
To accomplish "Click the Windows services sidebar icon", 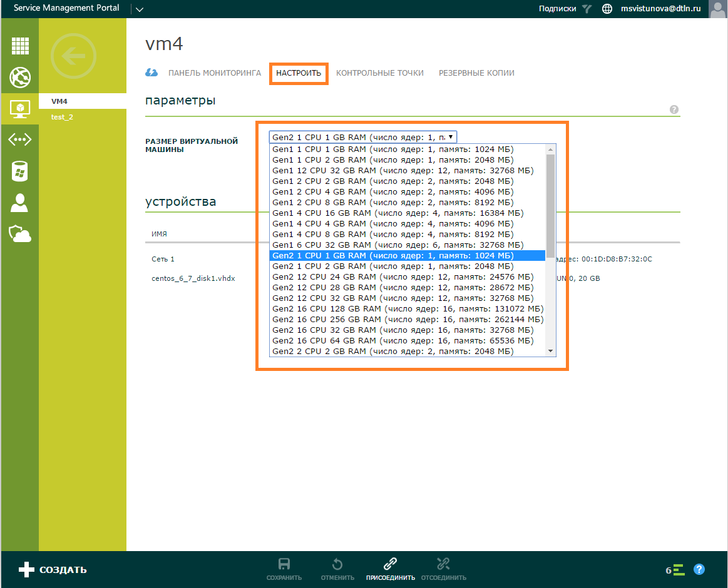I will (x=20, y=171).
